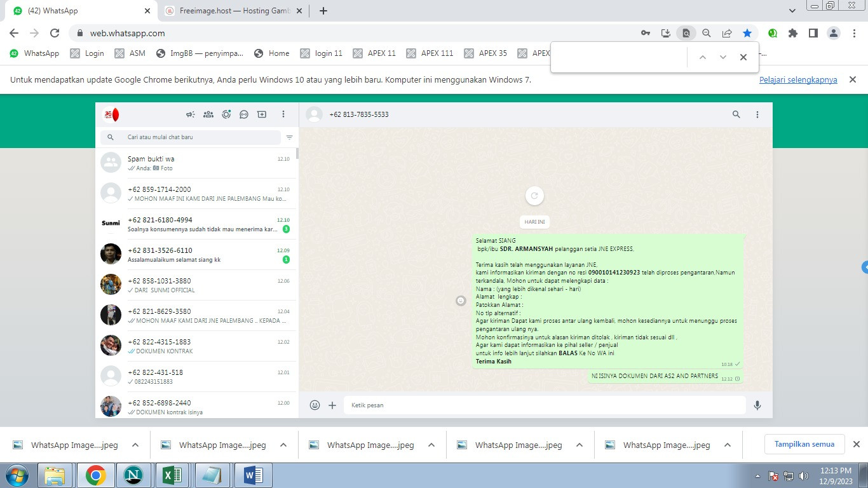Open the Communities icon
The height and width of the screenshot is (488, 868).
point(208,114)
